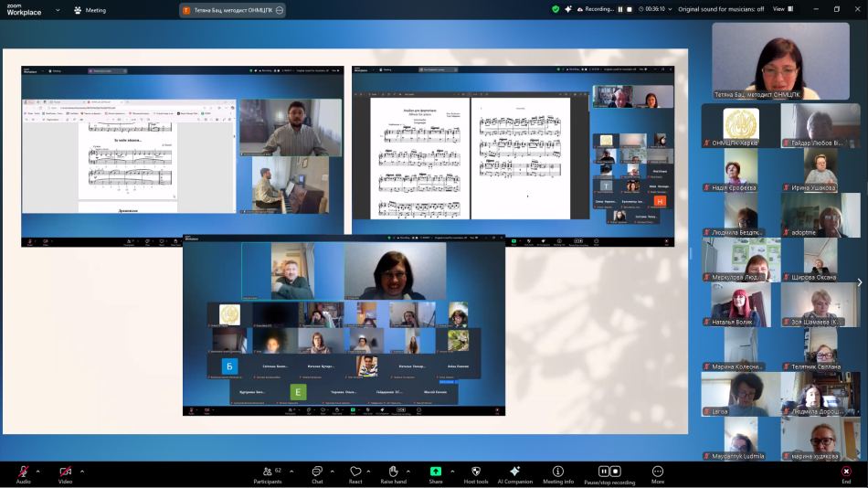This screenshot has height=488, width=868.
Task: Click the green encryption shield icon
Action: pos(556,9)
